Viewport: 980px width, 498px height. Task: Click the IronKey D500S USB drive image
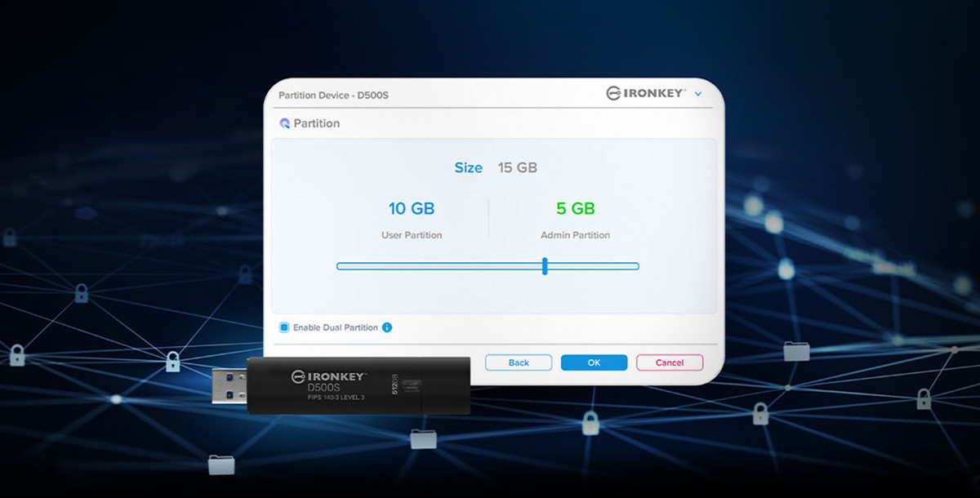pos(341,385)
